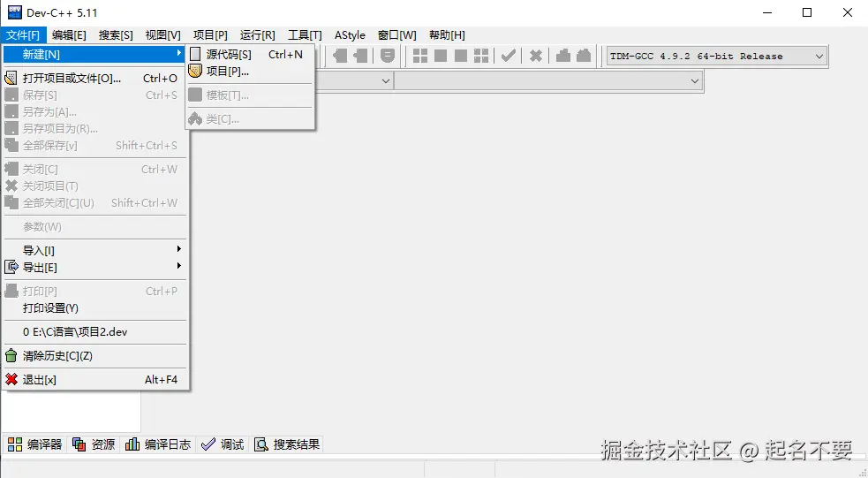This screenshot has height=478, width=868.
Task: Expand the 导入[I] submenu arrow
Action: pos(178,248)
